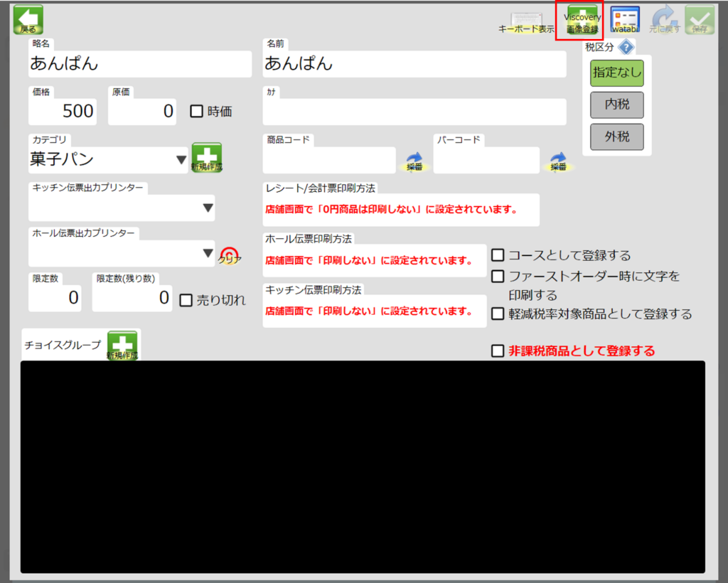Enable the 時価 checkbox
Screen dimensions: 728x583
[197, 112]
